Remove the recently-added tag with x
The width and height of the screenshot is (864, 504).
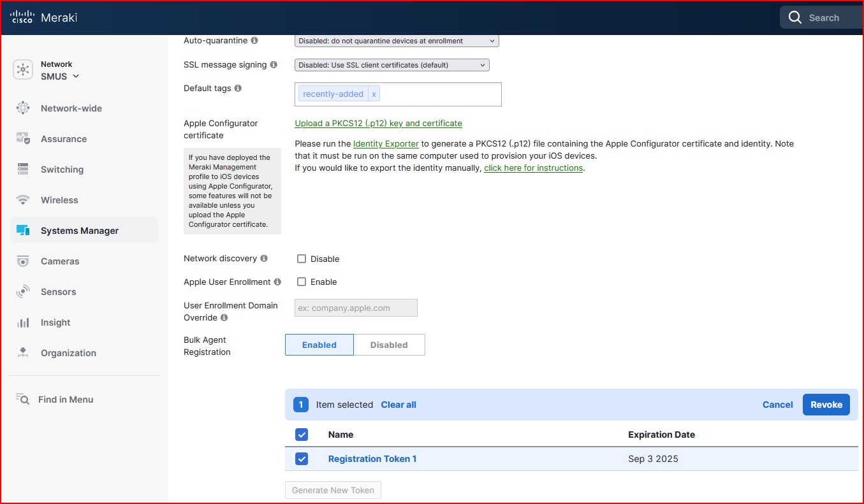tap(374, 94)
